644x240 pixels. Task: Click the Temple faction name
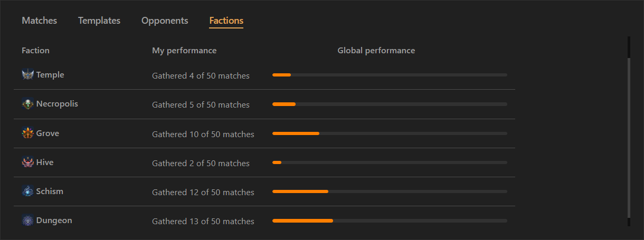50,75
